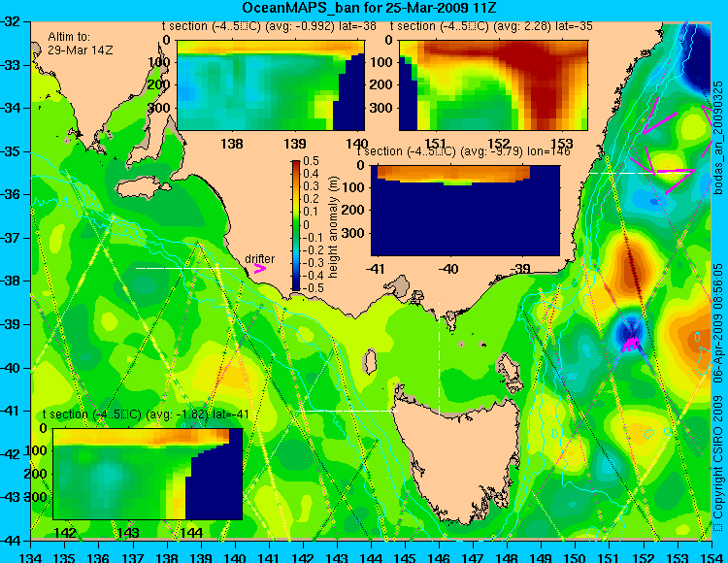Viewport: 728px width, 563px height.
Task: Click Flinders Island northeast of Tasmania
Action: 510,369
